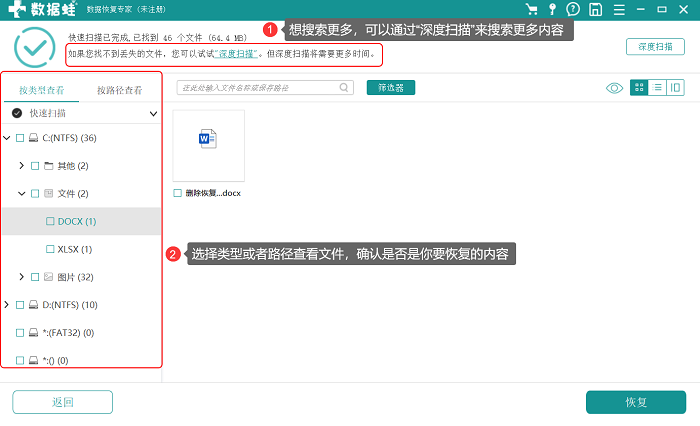Expand the 图片 (32) folder
Screen dimensions: 700x426
(21, 277)
